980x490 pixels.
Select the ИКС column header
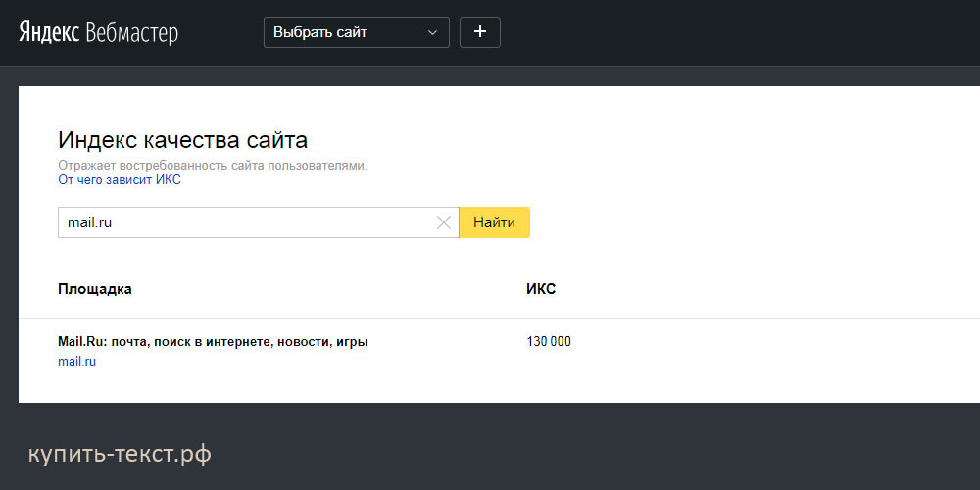(541, 289)
